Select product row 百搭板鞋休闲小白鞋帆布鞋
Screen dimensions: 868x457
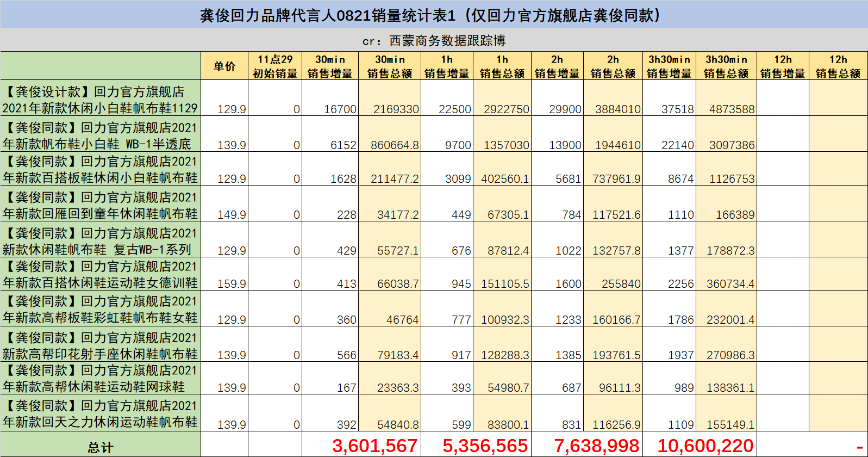pos(101,169)
